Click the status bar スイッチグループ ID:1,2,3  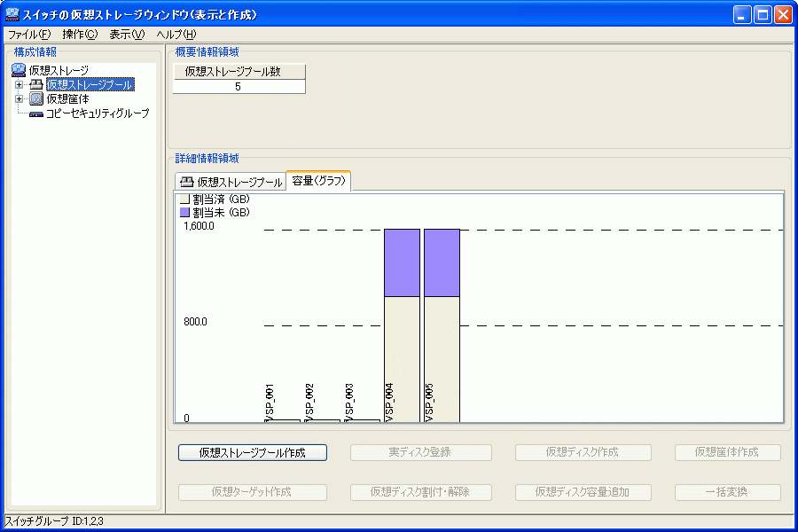pos(54,521)
